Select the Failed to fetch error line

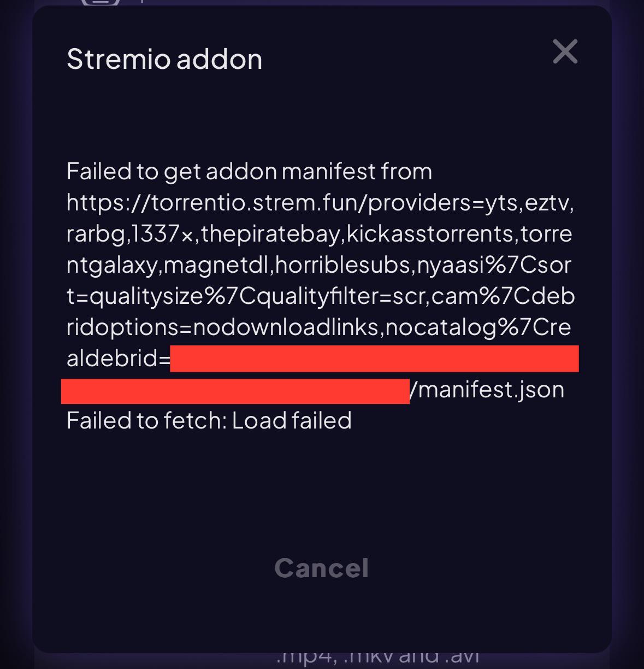209,420
